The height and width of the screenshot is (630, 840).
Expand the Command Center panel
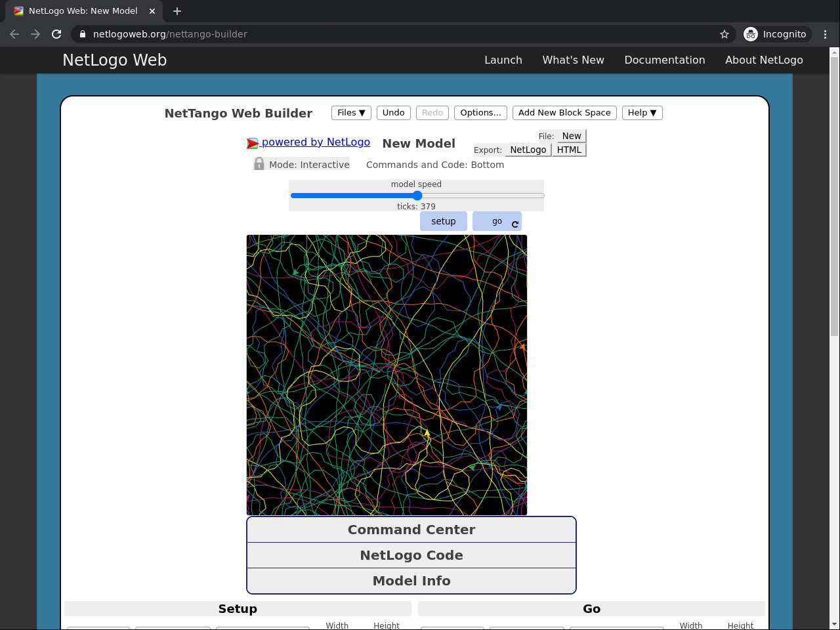pyautogui.click(x=411, y=530)
